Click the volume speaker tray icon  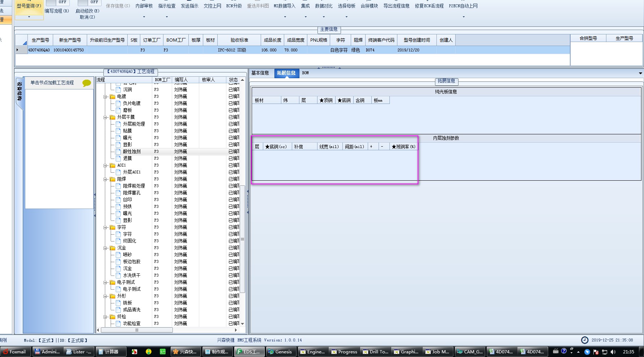pos(613,352)
